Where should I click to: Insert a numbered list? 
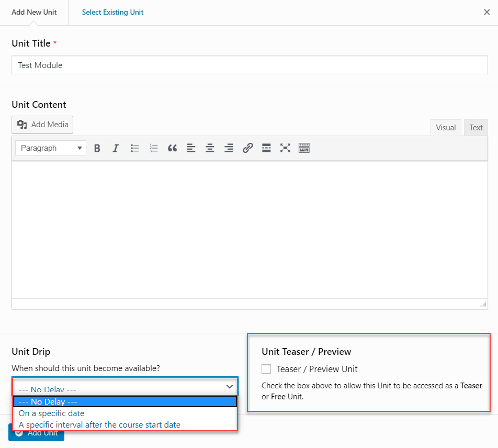154,148
